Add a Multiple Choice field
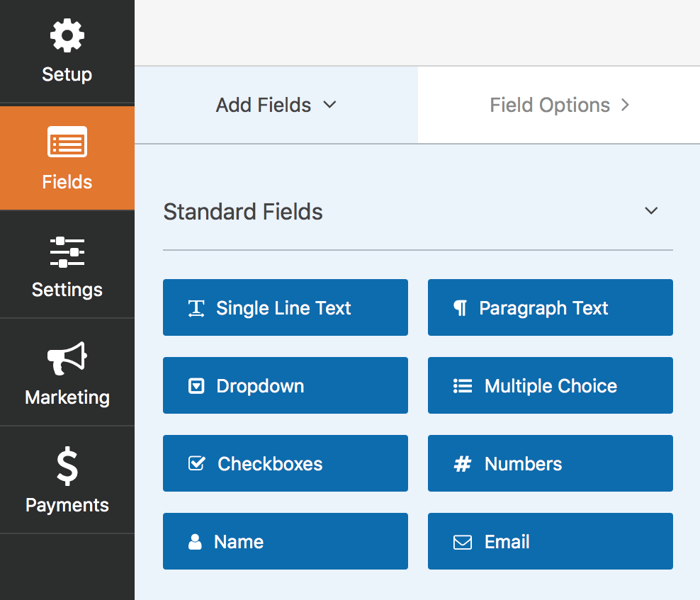The width and height of the screenshot is (700, 600). [551, 385]
